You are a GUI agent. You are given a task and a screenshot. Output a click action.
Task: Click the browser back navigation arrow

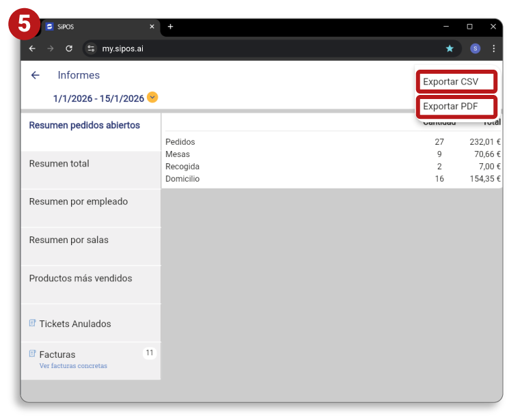(32, 48)
